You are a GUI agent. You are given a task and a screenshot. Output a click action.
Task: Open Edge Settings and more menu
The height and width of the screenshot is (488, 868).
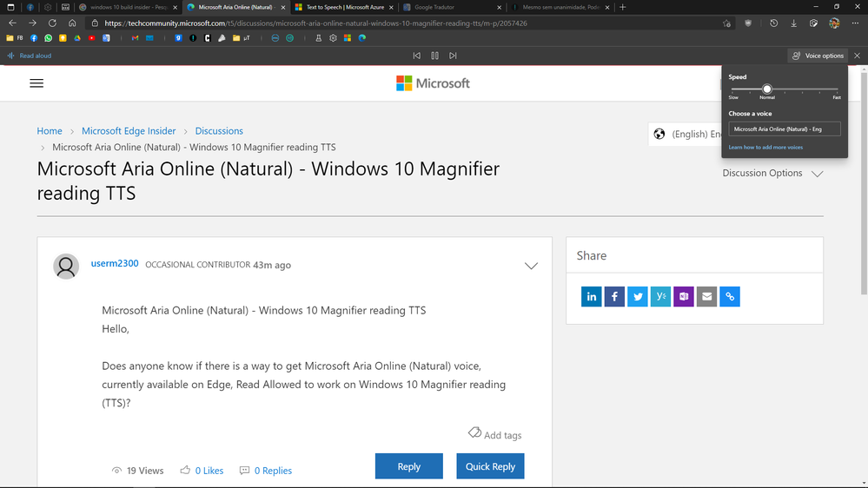point(855,23)
